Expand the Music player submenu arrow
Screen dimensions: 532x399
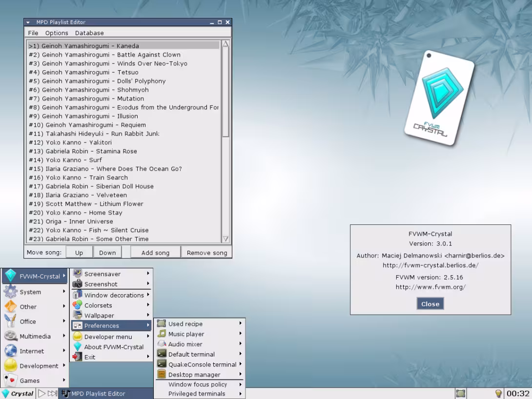[240, 333]
